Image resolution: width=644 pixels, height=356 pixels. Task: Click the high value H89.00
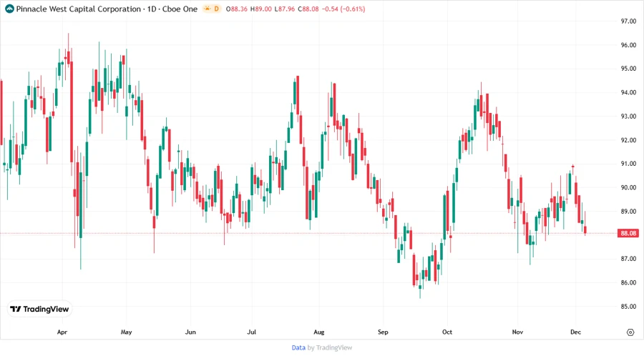[x=260, y=9]
